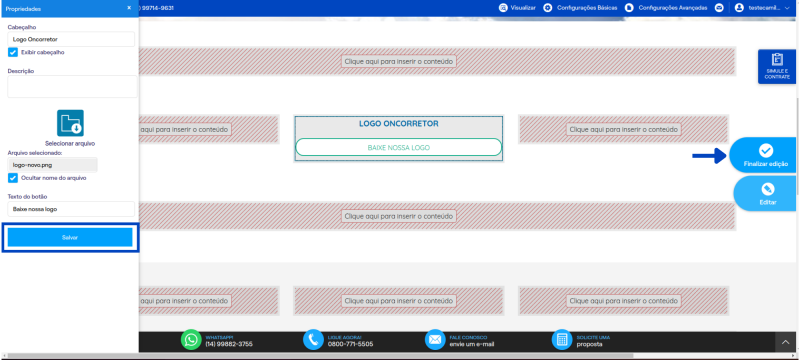
Task: Click the 0800-771-5505 phone number
Action: (350, 344)
